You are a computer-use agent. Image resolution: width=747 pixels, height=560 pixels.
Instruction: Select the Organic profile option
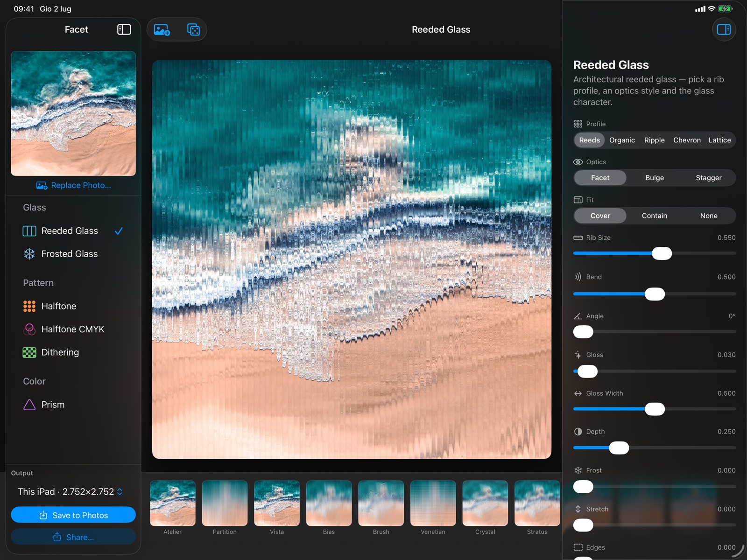622,140
